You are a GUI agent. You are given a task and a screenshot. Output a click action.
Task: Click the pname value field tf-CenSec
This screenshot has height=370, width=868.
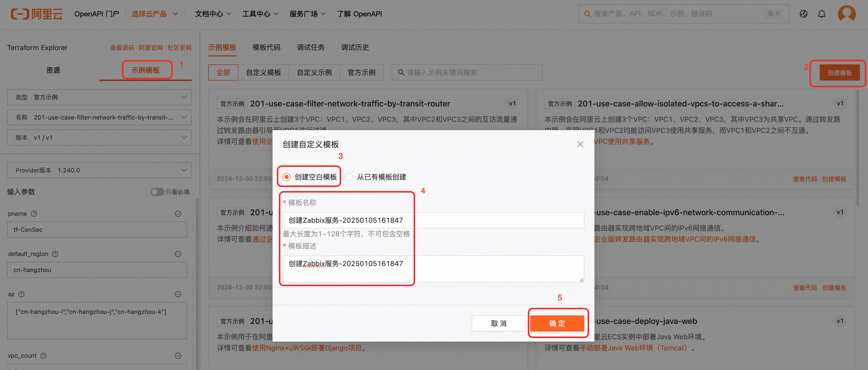pos(97,230)
